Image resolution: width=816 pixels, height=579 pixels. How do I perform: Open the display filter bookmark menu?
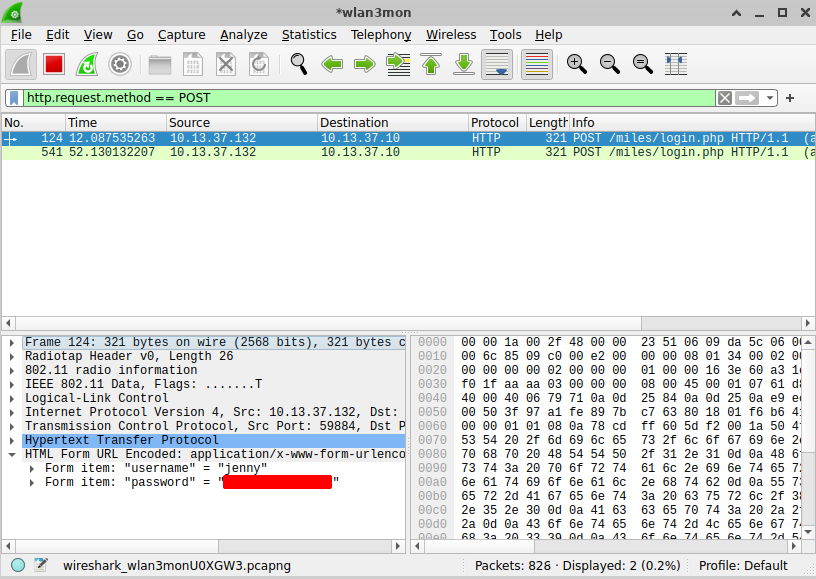coord(14,98)
